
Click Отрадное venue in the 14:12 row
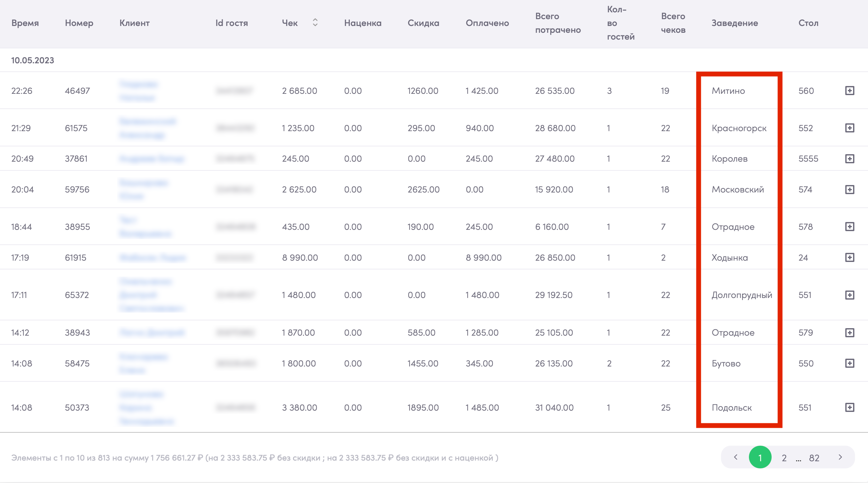click(x=733, y=333)
